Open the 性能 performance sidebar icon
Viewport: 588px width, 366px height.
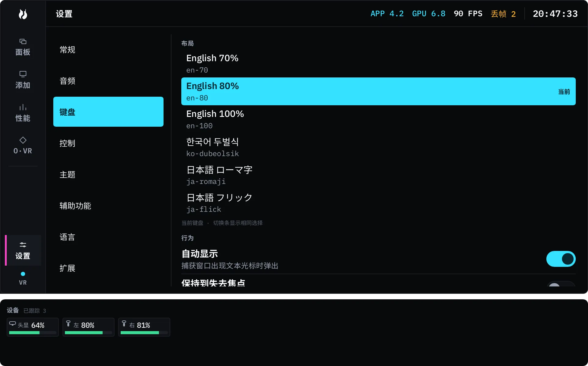tap(23, 113)
